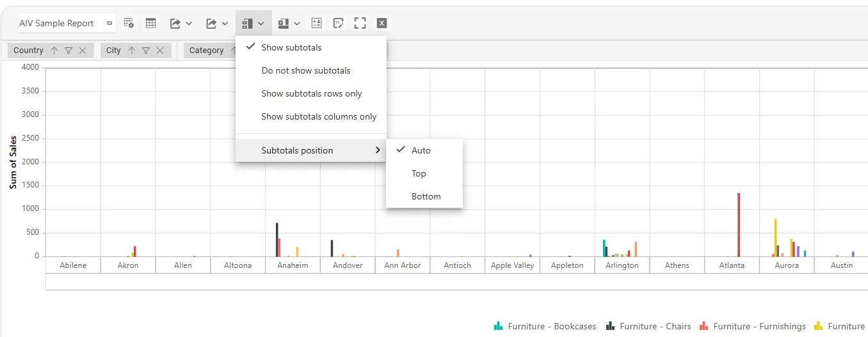Open the number formatting note icon
868x337 pixels.
[339, 23]
